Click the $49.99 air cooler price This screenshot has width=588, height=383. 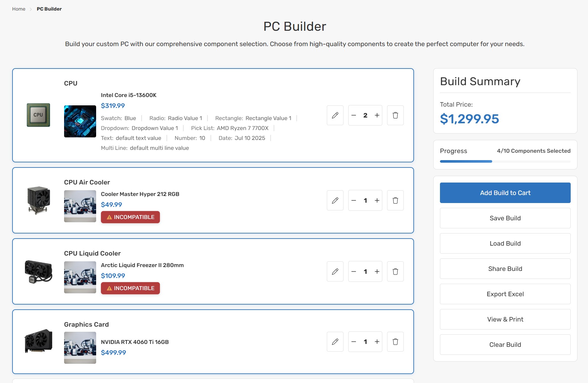[112, 205]
